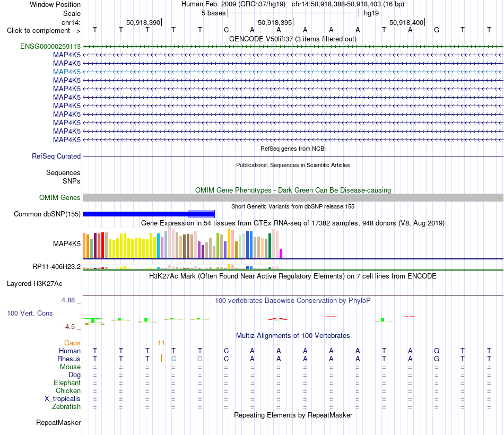
Task: Click the Scale label at left
Action: pos(72,13)
